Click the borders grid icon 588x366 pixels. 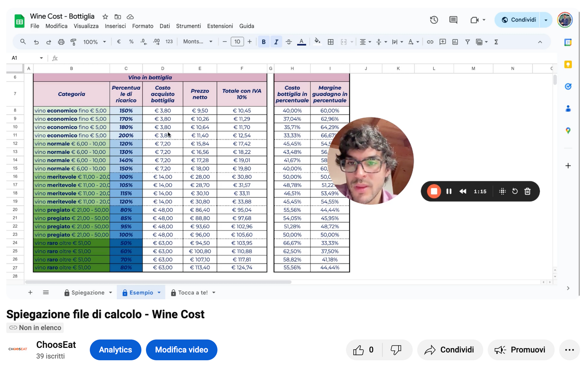[331, 42]
